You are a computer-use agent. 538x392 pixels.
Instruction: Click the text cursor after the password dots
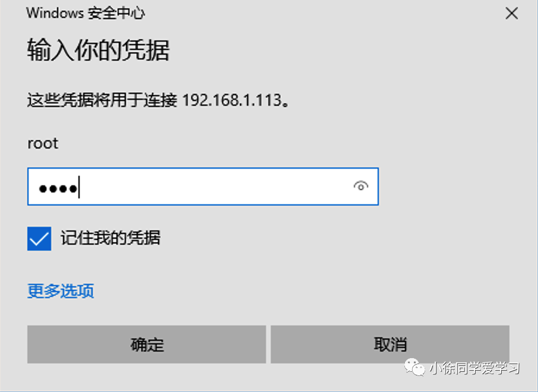pos(79,187)
